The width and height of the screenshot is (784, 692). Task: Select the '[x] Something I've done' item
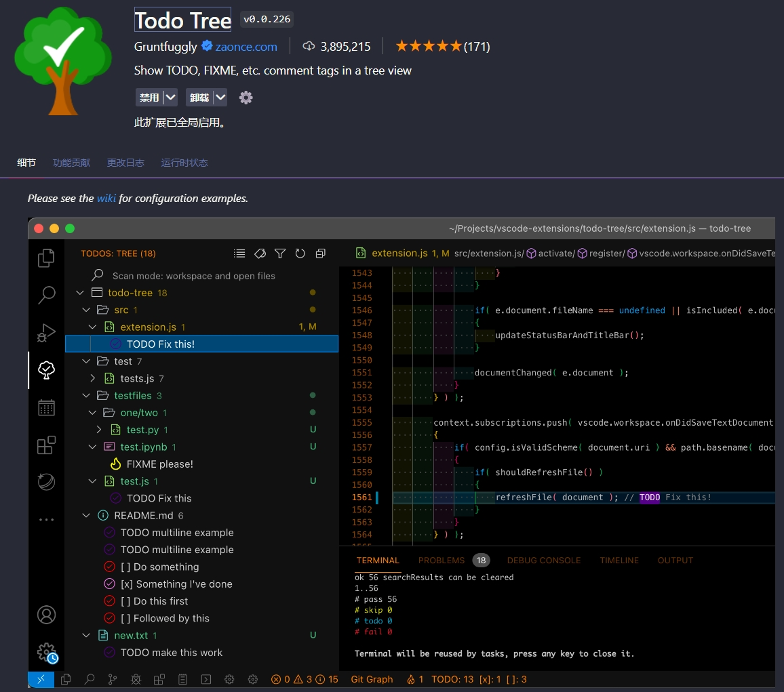click(176, 584)
